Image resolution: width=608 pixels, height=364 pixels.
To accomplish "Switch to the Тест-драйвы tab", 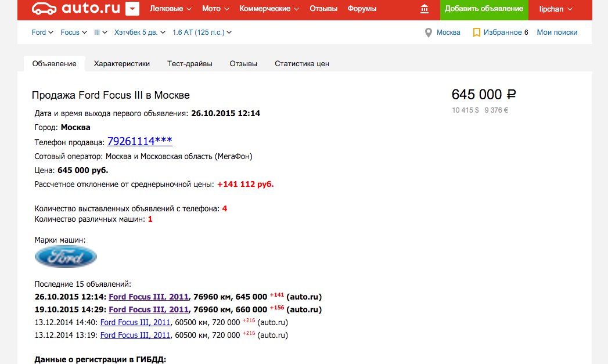I will click(190, 64).
